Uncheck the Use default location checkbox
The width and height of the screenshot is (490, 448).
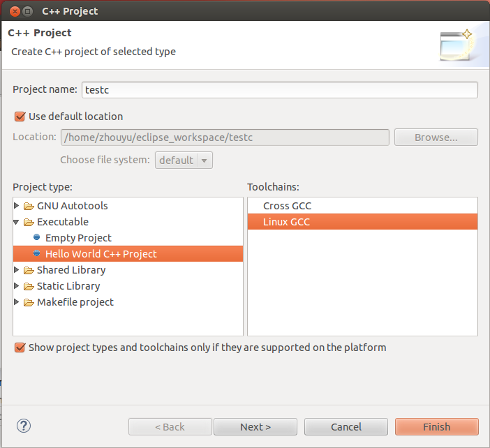[20, 117]
